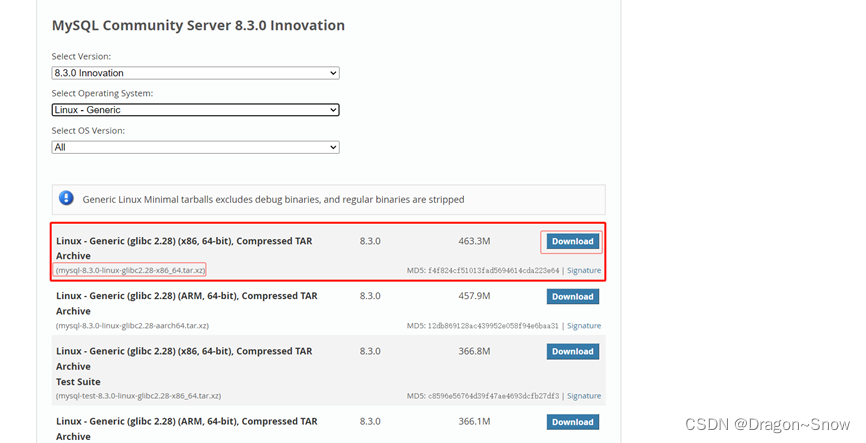Click 8.3.0 version in the 366.1M row
Screen dimensions: 866x443
(370, 421)
